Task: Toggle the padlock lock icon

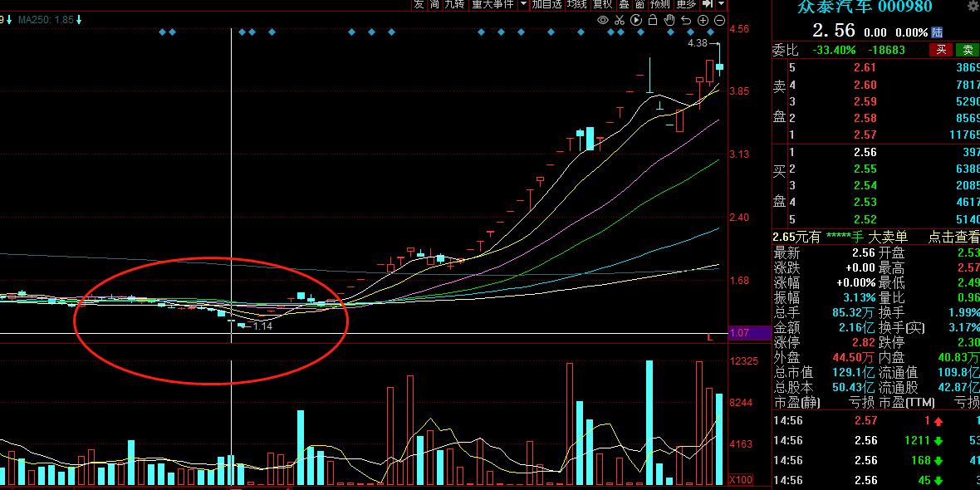Action: point(653,20)
